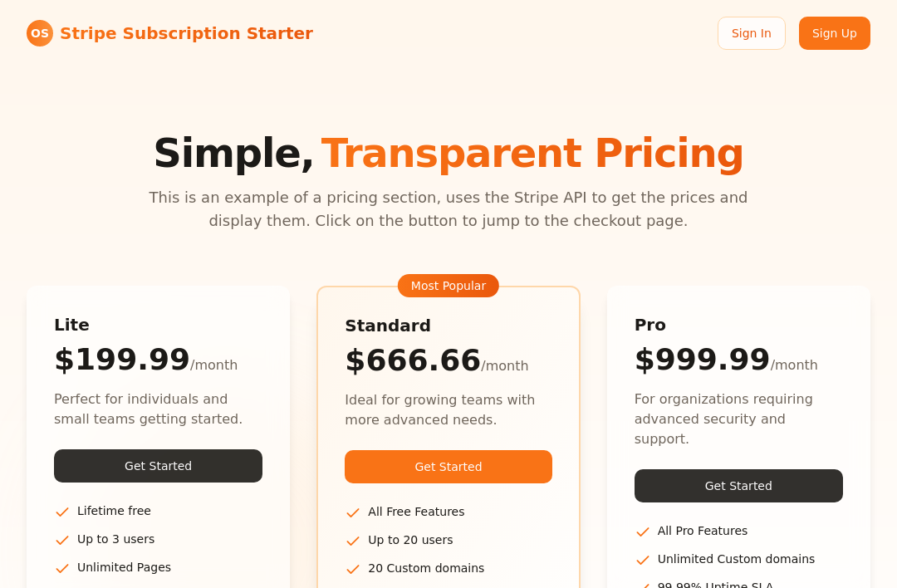
Task: Click the orange OS logo icon
Action: [x=40, y=33]
